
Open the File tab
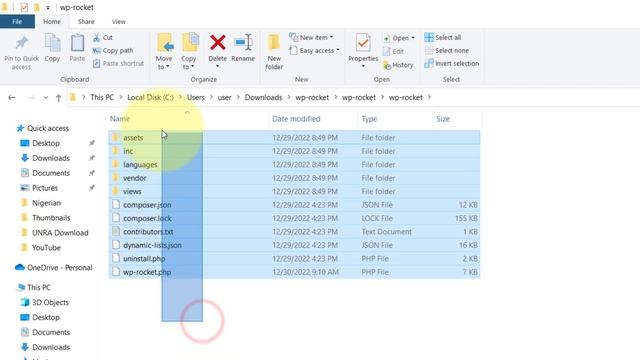pos(17,22)
